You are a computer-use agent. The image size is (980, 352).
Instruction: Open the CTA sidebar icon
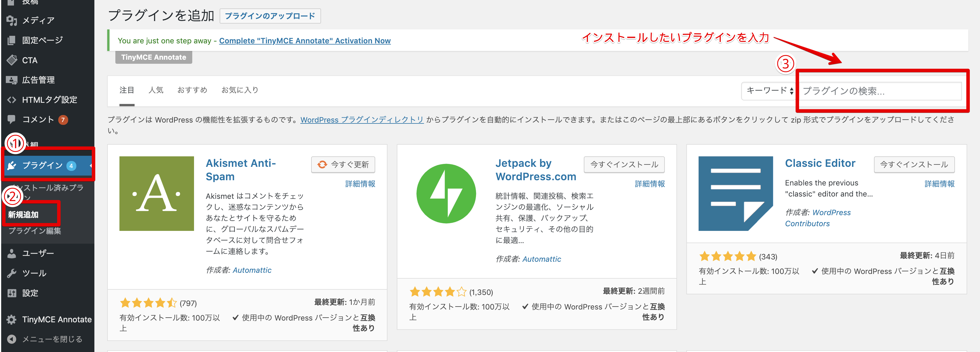pos(12,60)
